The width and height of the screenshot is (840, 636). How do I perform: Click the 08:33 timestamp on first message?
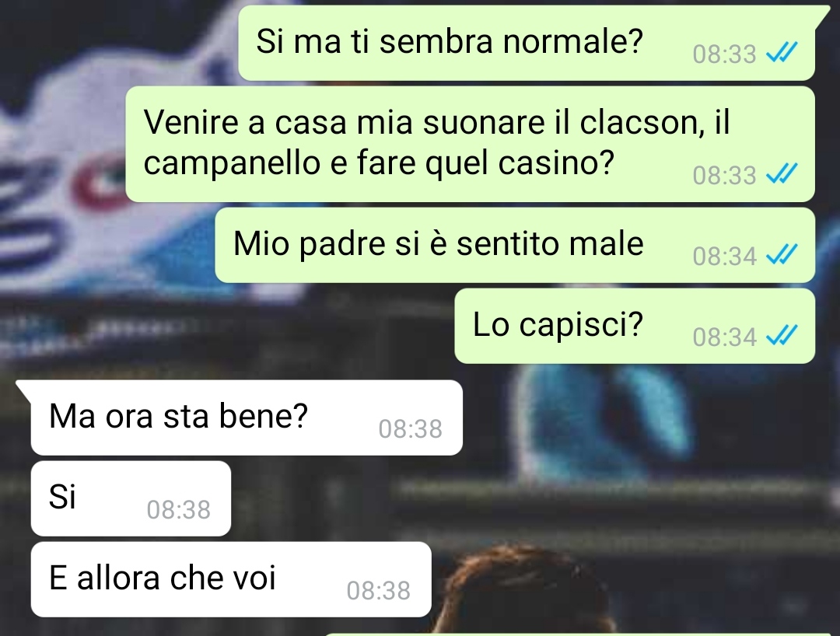(724, 54)
